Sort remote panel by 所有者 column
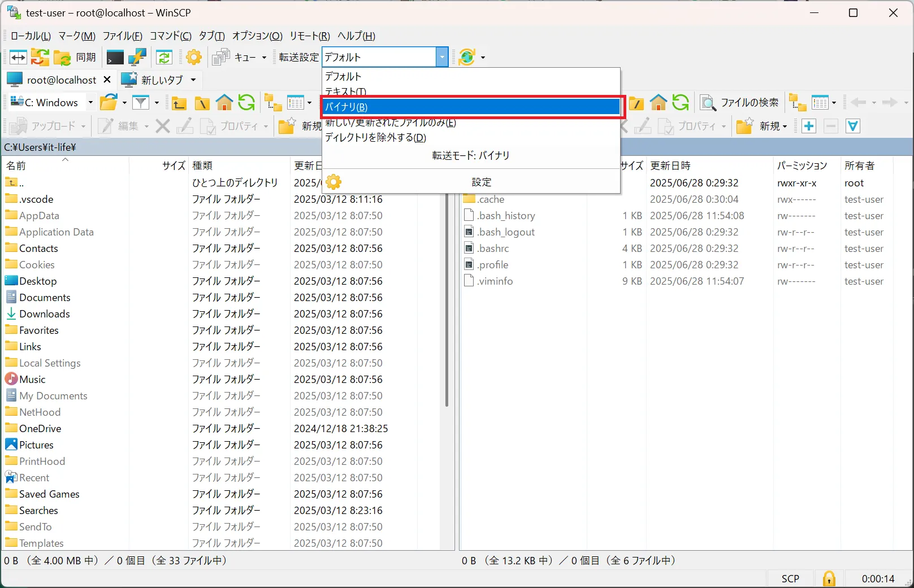The image size is (914, 588). pyautogui.click(x=867, y=165)
